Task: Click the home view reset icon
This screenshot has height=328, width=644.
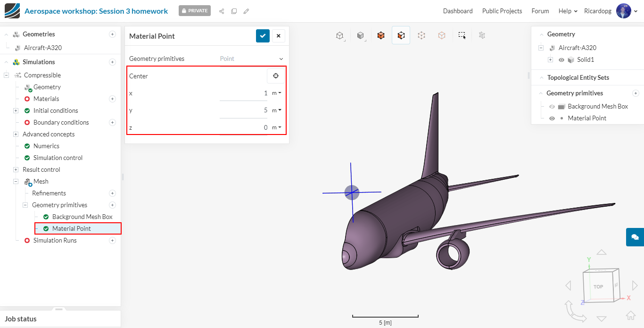Action: 630,315
